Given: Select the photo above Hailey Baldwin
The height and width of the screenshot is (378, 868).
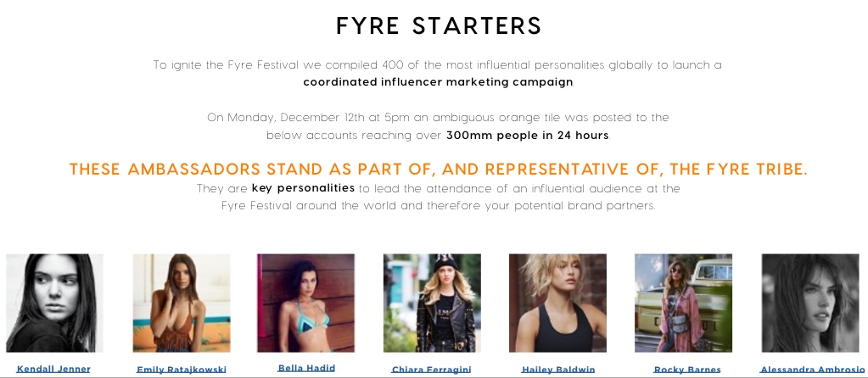Looking at the screenshot, I should (557, 303).
